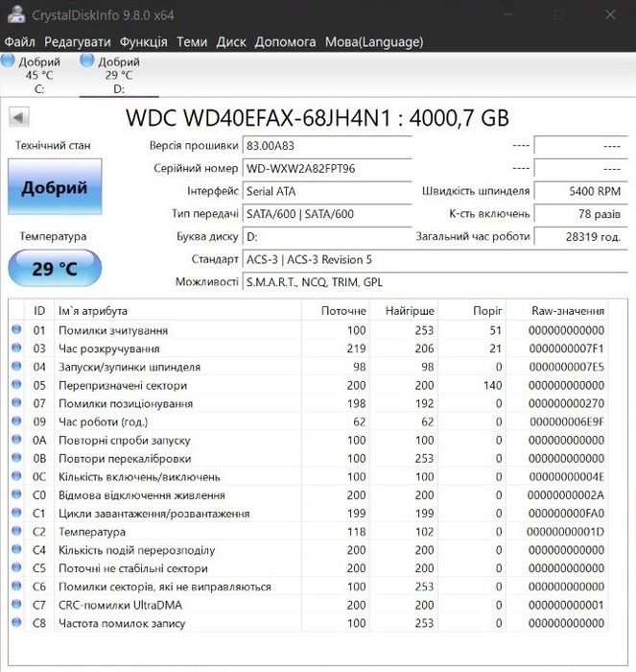Click the status dot of attribute C2
636x672 pixels.
point(16,531)
